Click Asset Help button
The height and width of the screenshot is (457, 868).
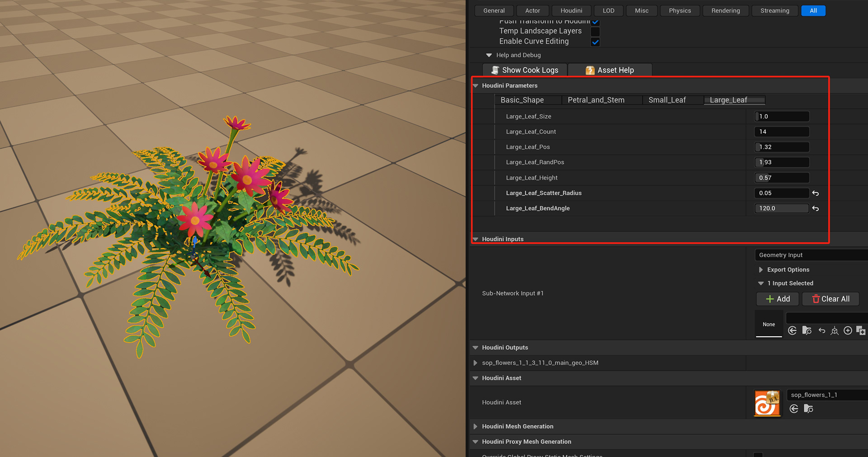point(610,70)
